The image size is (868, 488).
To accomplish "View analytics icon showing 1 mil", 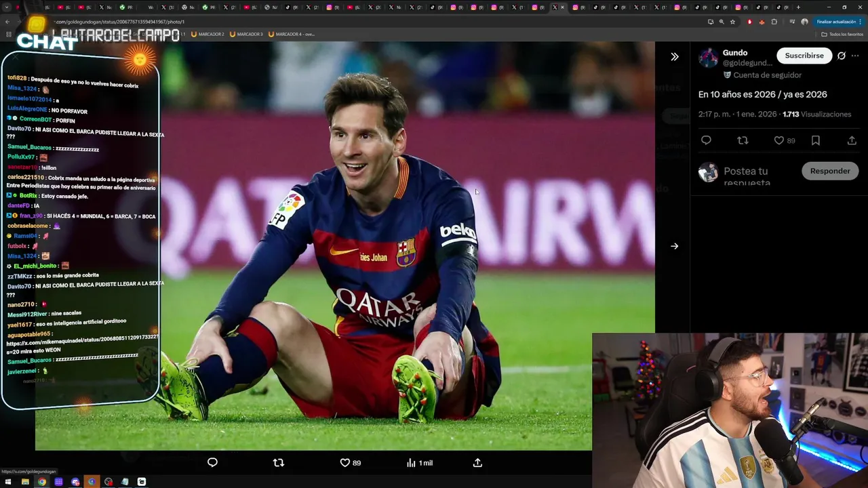I will tap(419, 462).
